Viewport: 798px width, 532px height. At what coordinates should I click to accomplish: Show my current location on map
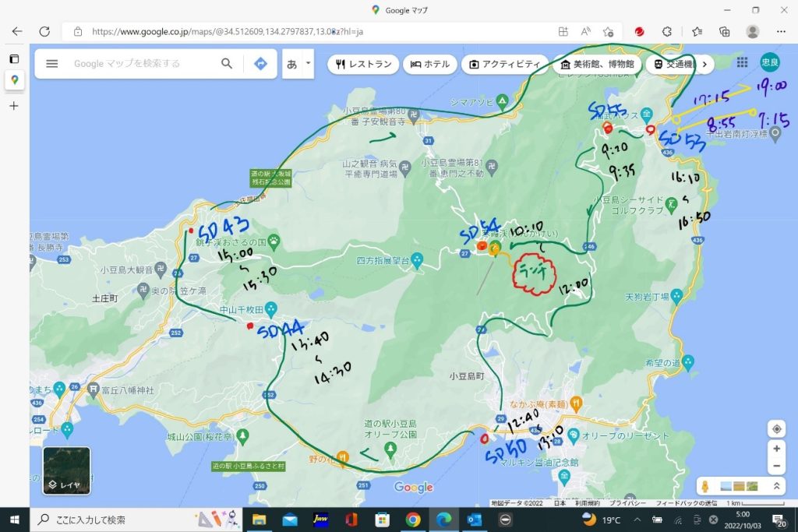(776, 429)
